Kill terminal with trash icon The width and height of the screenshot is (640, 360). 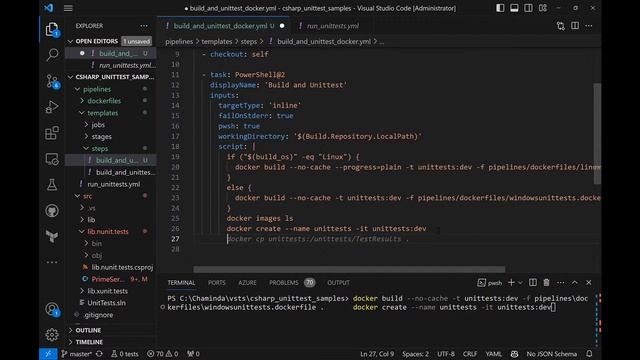pyautogui.click(x=547, y=282)
